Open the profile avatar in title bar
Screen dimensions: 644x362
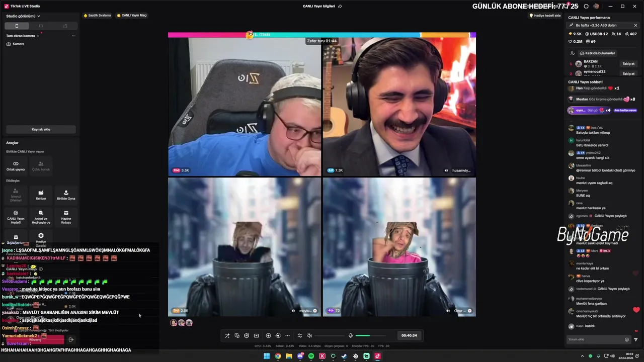pos(596,6)
